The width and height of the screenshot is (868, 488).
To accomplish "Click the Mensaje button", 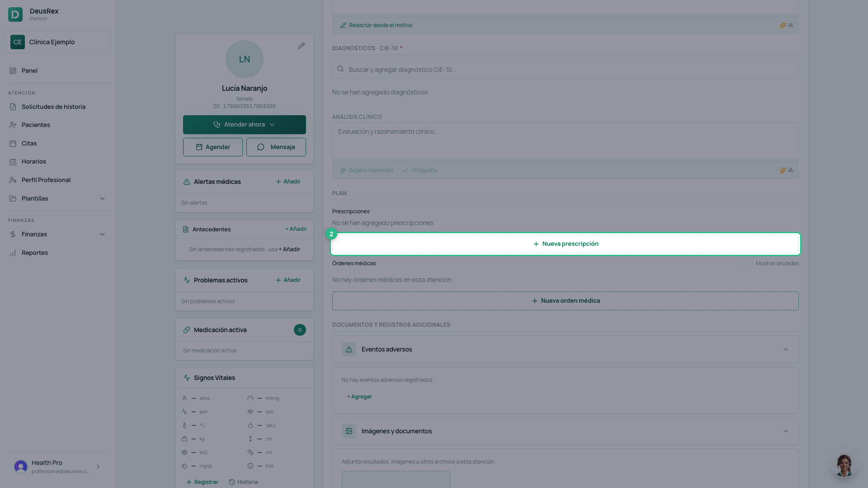I will (276, 147).
